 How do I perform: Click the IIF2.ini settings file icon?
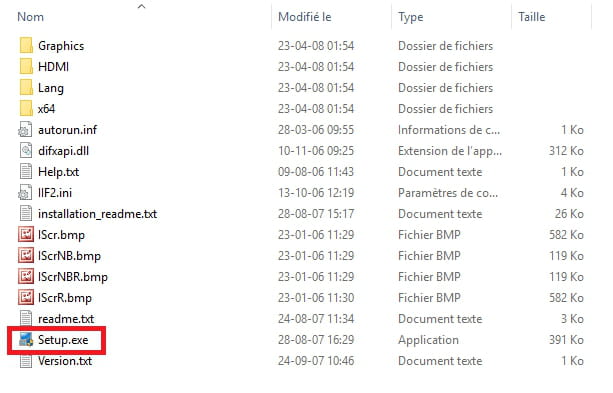click(25, 193)
